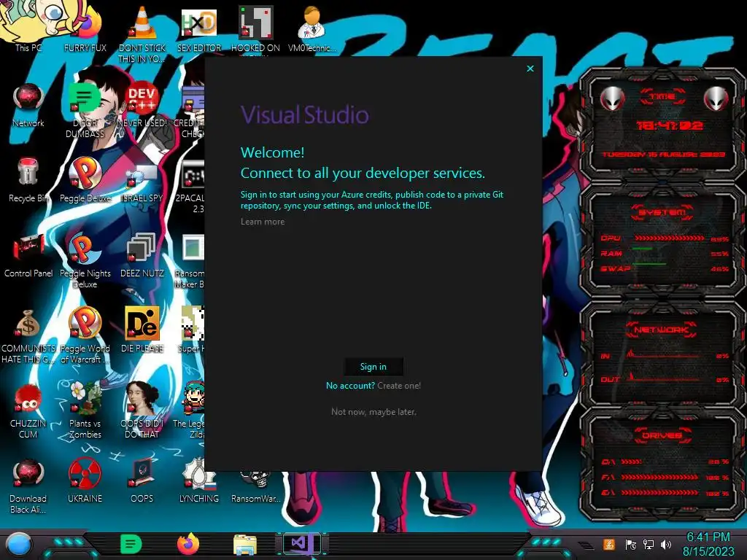Screen dimensions: 747x560
Task: Open the Recycle Bin
Action: click(28, 180)
